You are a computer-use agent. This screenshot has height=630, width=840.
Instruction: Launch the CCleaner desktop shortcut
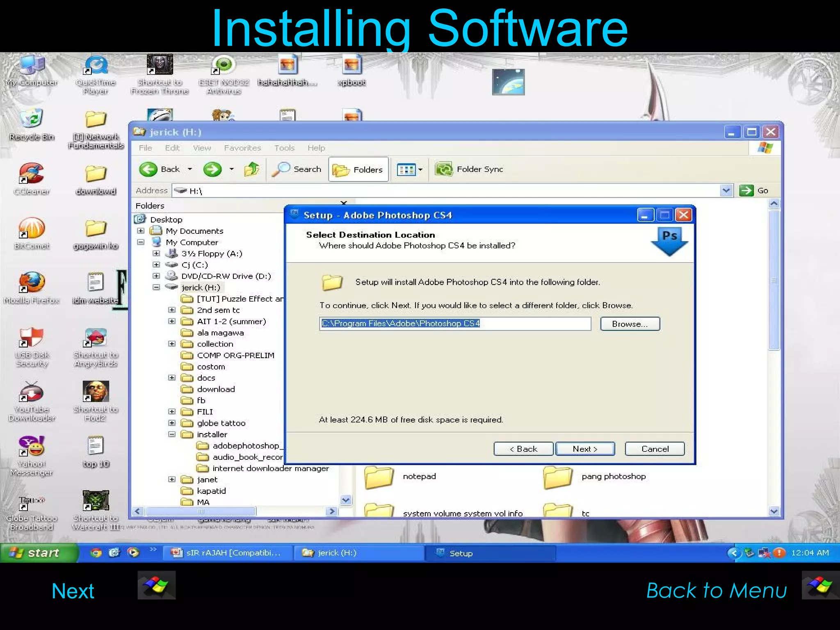click(x=32, y=179)
